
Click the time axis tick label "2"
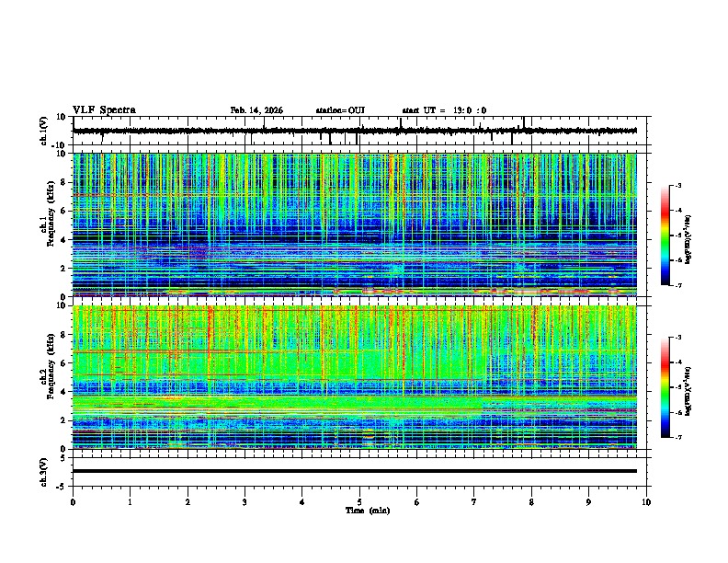pyautogui.click(x=188, y=502)
